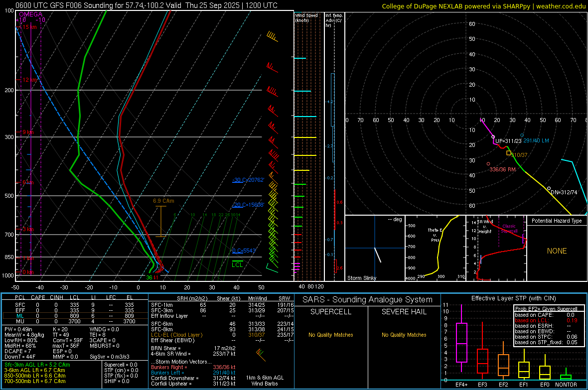Screen dimensions: 588x390
Task: Click the 'SHIP = 0.0' value
Action: pos(117,381)
